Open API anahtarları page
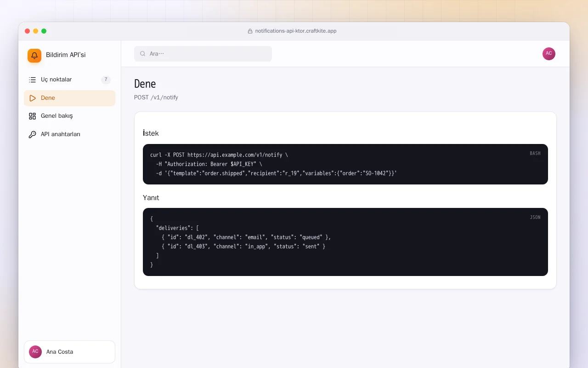588x368 pixels. click(x=69, y=134)
